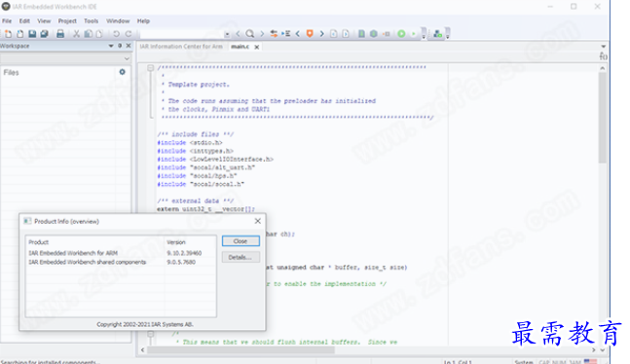630x364 pixels.
Task: Go to next search result arrow
Action: click(262, 34)
